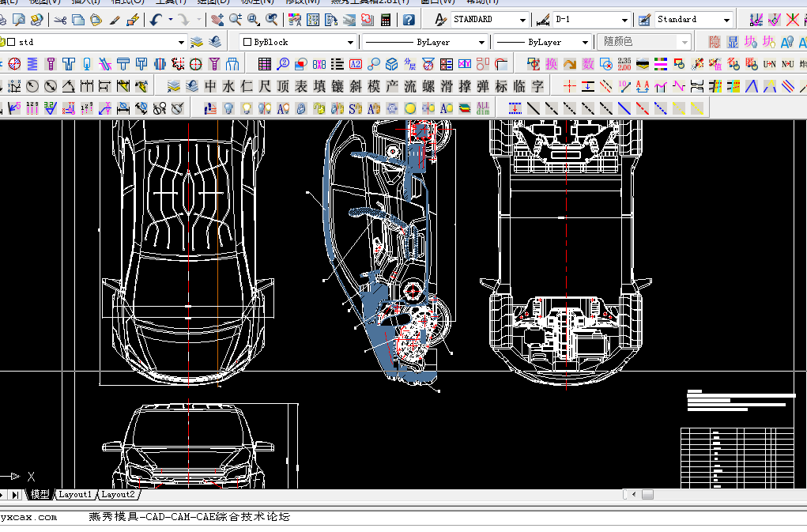Click the 中 centerline layer button

[x=210, y=86]
